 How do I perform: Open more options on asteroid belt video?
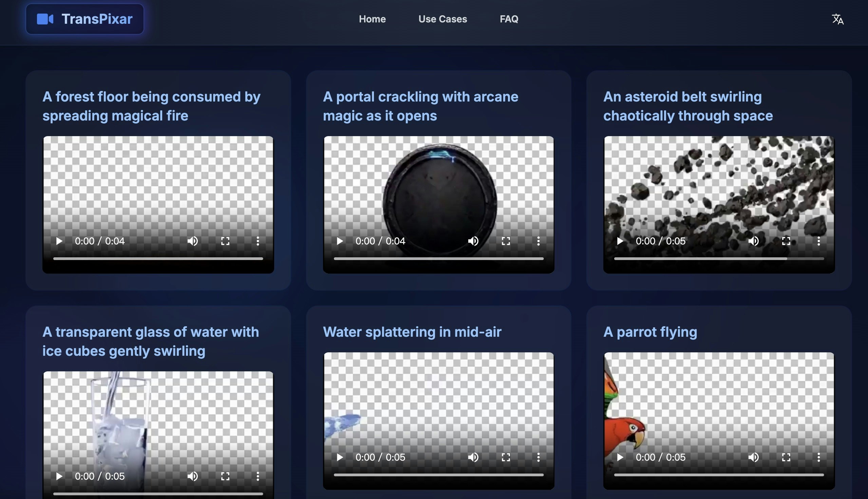(818, 241)
